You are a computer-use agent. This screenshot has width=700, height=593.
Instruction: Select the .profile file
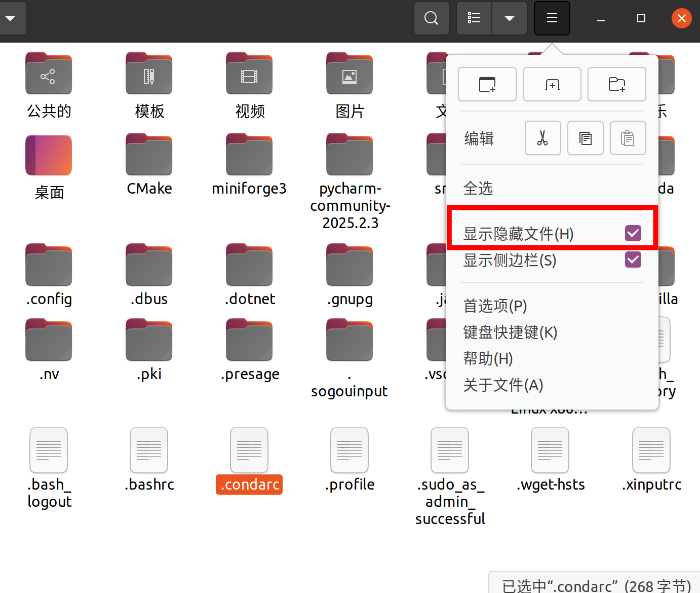(x=349, y=450)
